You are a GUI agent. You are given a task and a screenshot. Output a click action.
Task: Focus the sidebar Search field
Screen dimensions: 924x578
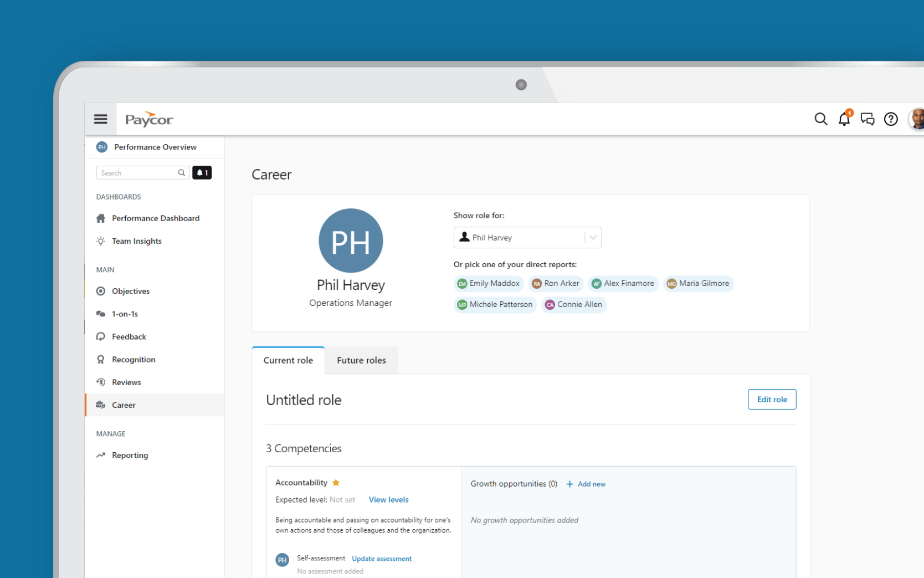pos(143,173)
